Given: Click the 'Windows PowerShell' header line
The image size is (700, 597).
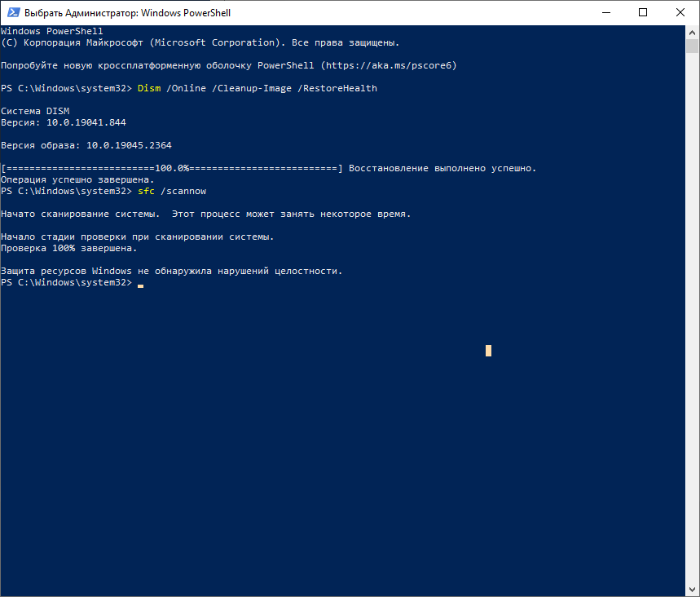Looking at the screenshot, I should pyautogui.click(x=52, y=31).
